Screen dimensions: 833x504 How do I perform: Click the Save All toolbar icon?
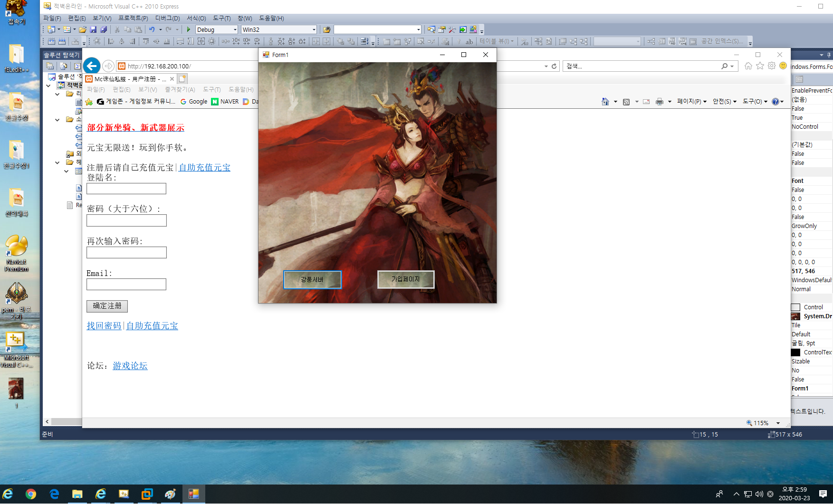click(x=103, y=29)
